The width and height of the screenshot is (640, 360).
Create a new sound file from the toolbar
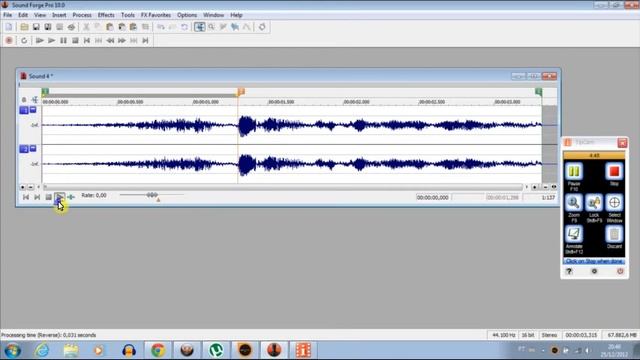tap(9, 27)
